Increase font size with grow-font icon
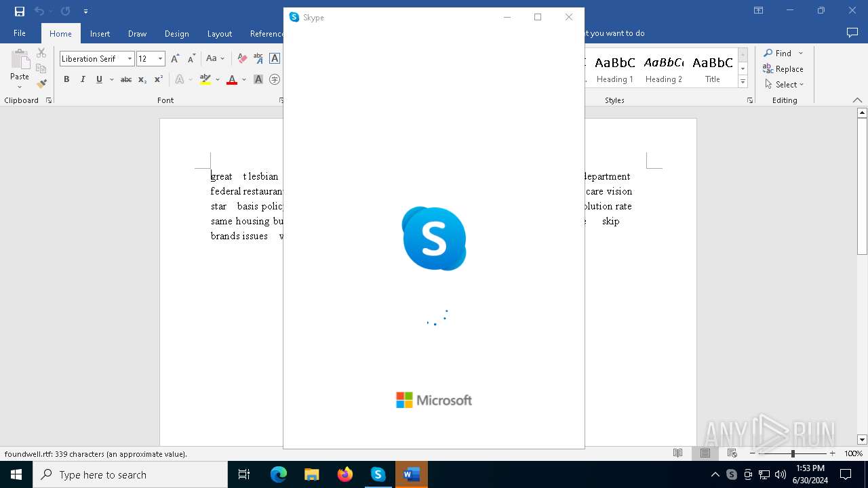Screen dimensions: 868x488 coord(175,59)
